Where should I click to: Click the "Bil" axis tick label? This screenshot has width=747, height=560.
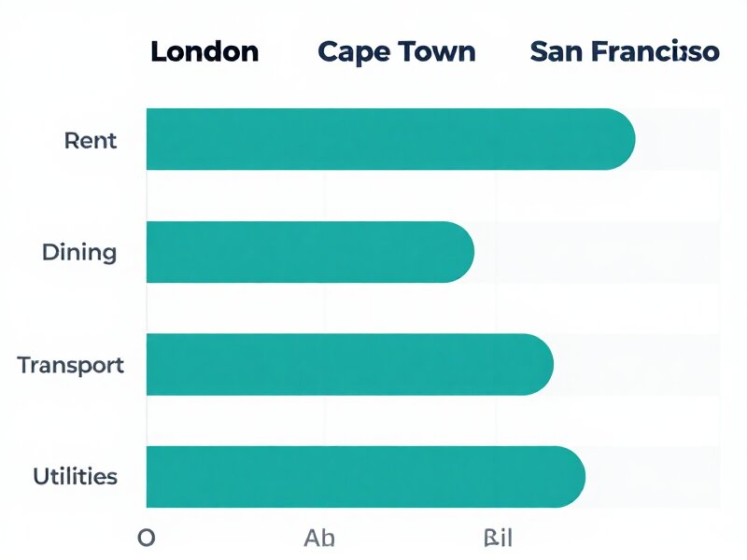[498, 539]
